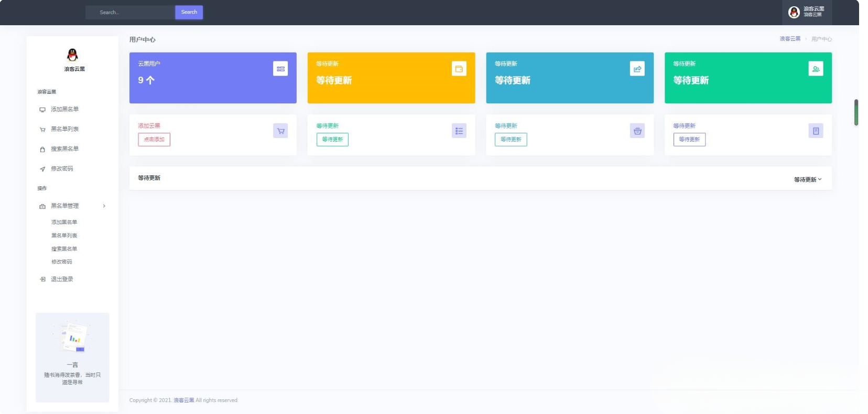Click the green vertical scrollbar thumb
Screen dimensions: 868x414
(856, 112)
